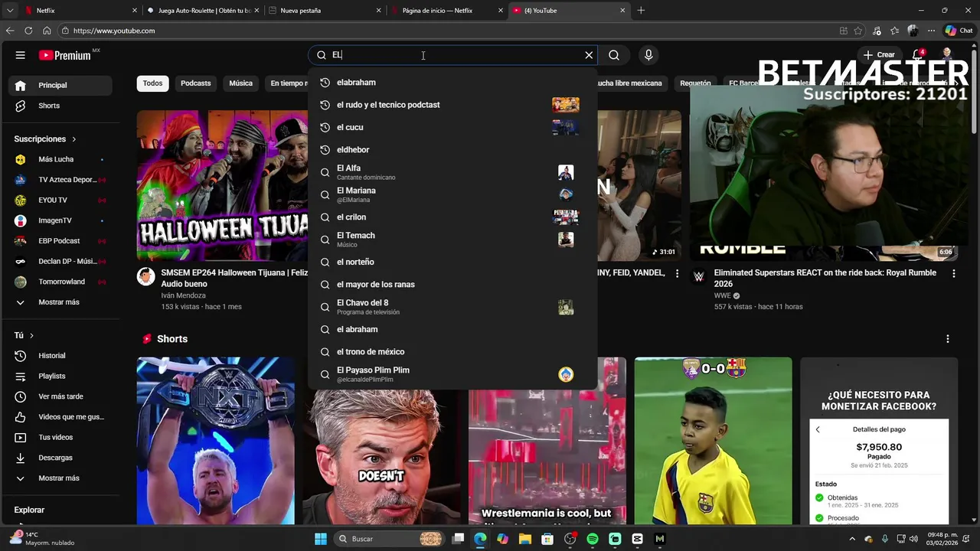Click the YouTube search input field
This screenshot has height=551, width=980.
[x=452, y=55]
